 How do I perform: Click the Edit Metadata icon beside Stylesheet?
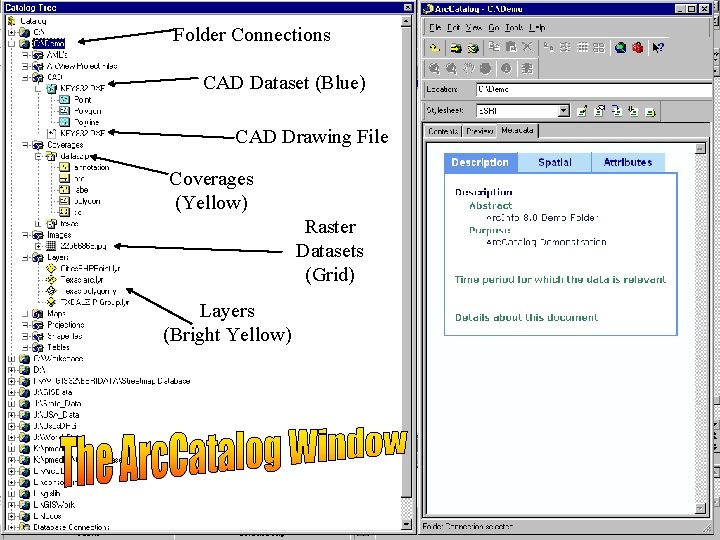coord(582,111)
